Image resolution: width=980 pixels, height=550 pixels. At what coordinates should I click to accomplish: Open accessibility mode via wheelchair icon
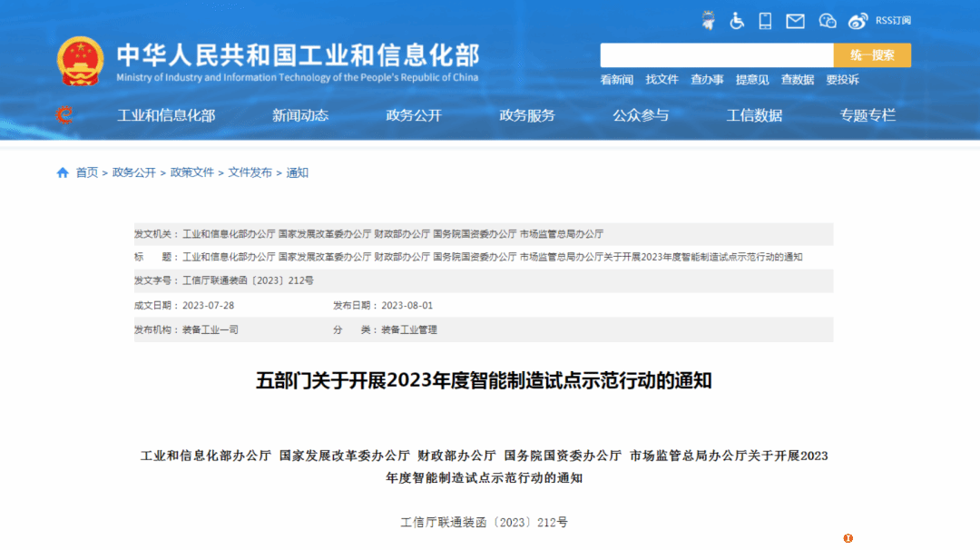[737, 20]
